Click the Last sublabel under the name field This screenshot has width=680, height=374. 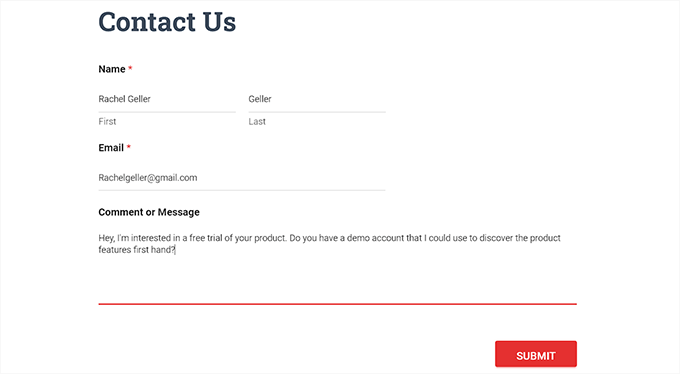coord(257,121)
